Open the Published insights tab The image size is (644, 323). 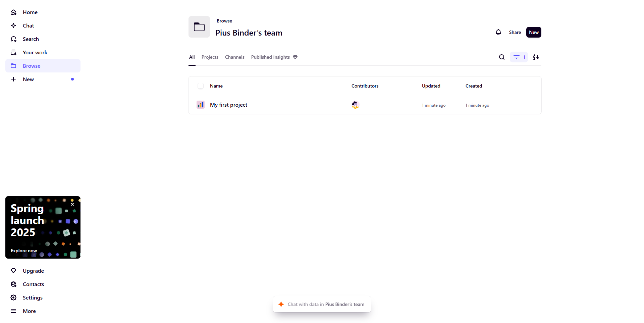click(x=270, y=57)
